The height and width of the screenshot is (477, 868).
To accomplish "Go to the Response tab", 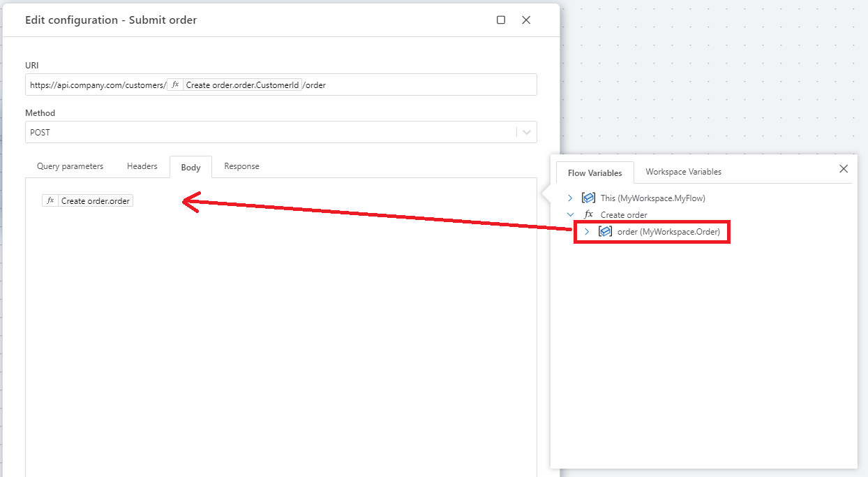I will (241, 166).
